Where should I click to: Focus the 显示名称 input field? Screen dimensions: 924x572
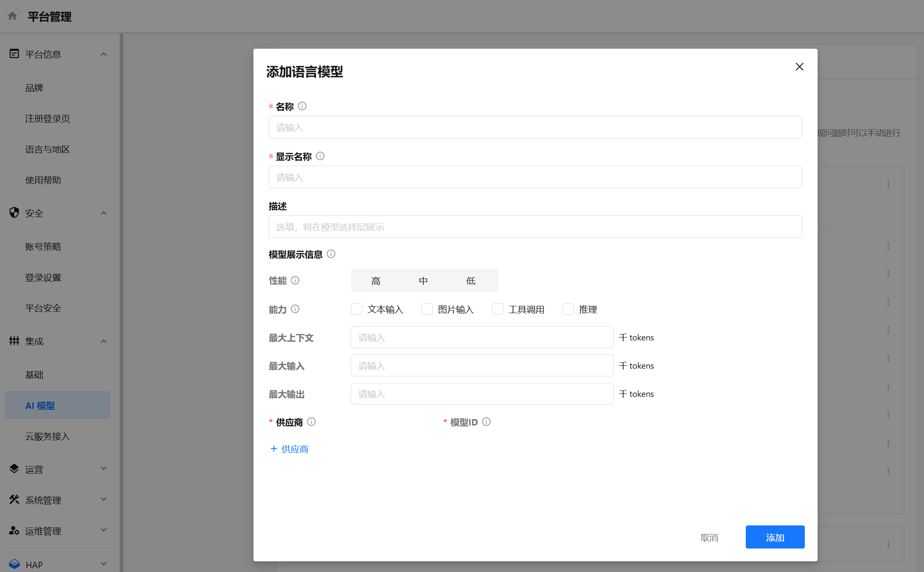click(535, 177)
